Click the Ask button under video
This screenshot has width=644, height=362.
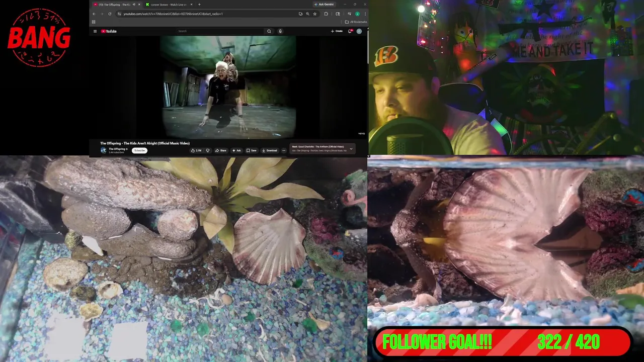click(x=236, y=150)
